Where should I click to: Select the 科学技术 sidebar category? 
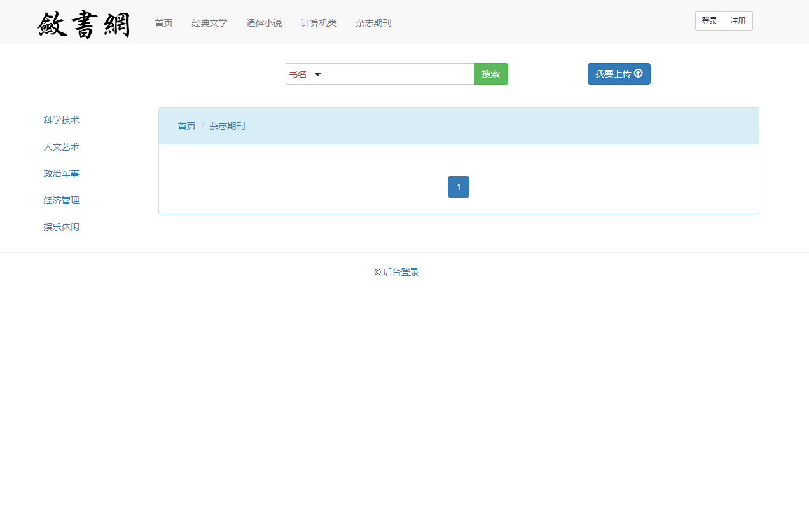coord(61,119)
